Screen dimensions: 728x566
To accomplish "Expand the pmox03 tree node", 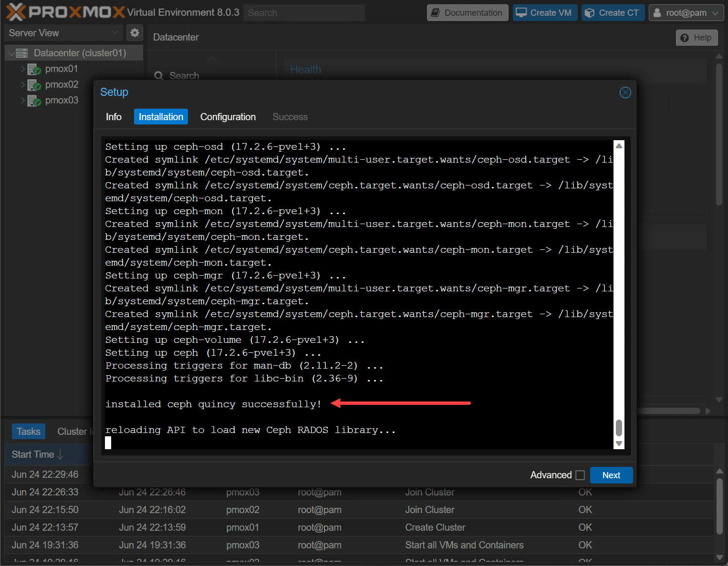I will [22, 101].
